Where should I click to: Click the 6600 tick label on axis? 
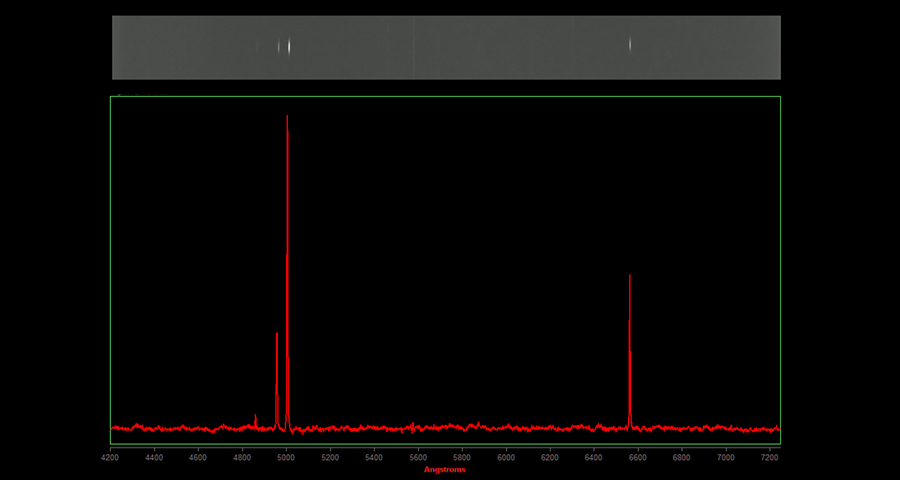point(638,457)
